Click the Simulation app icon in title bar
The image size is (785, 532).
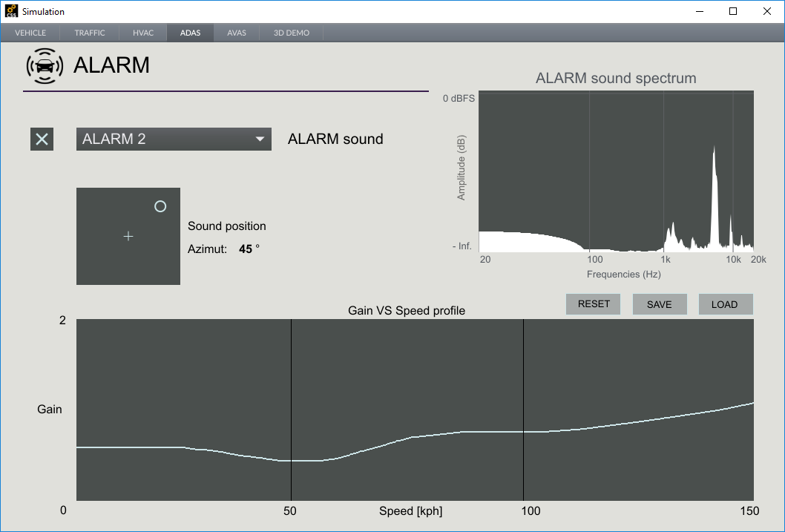(10, 10)
